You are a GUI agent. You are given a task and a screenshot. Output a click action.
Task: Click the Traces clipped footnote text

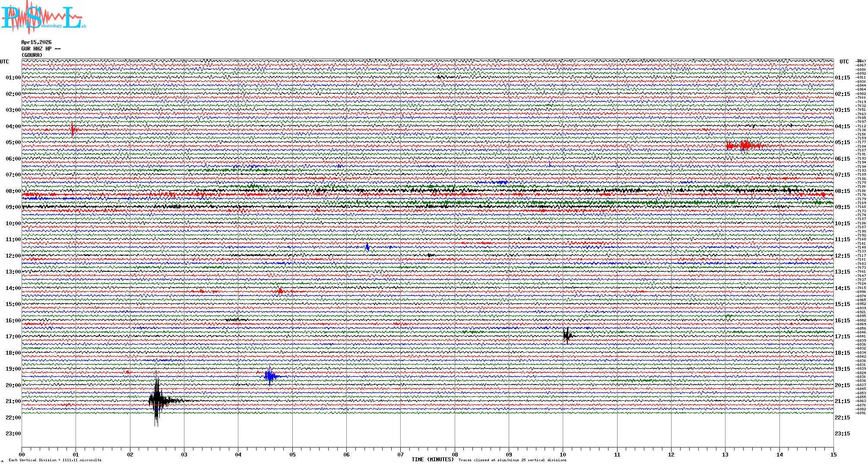(512, 460)
